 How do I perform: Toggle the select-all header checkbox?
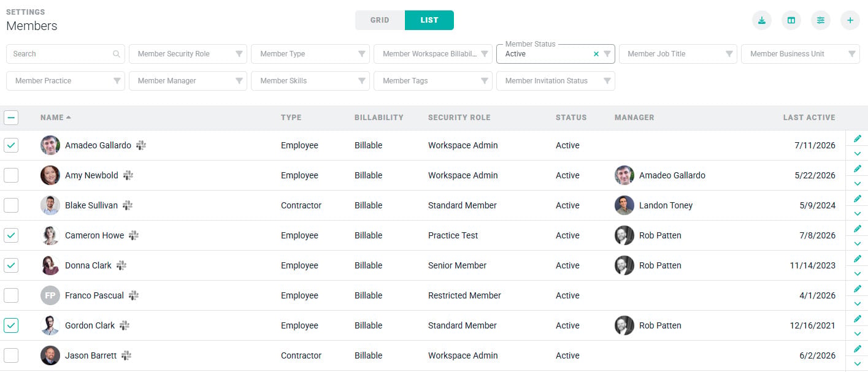tap(11, 118)
